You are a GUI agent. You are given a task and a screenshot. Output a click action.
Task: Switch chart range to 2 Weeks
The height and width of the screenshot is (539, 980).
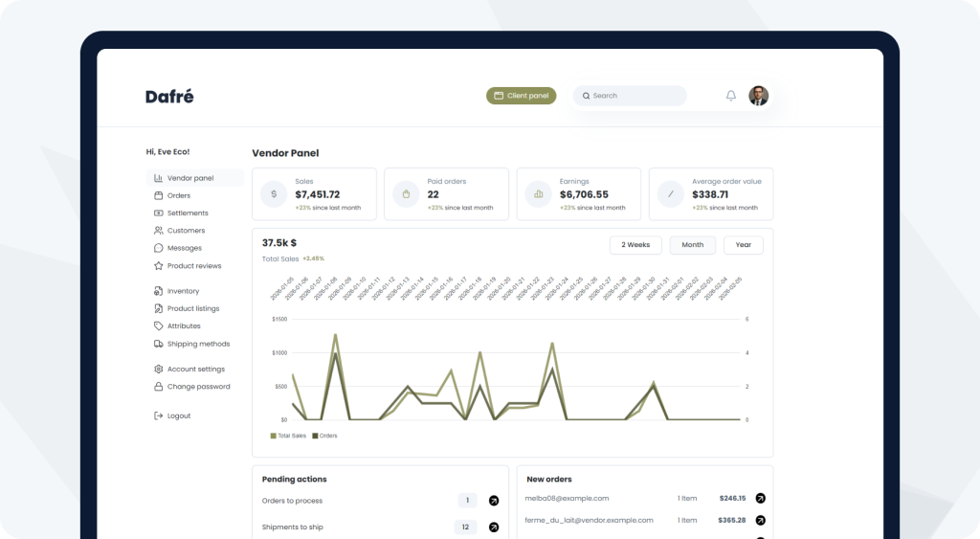point(635,245)
